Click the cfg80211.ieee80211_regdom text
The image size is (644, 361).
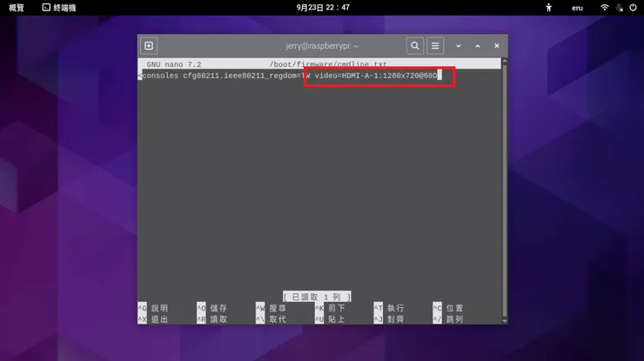click(x=239, y=76)
